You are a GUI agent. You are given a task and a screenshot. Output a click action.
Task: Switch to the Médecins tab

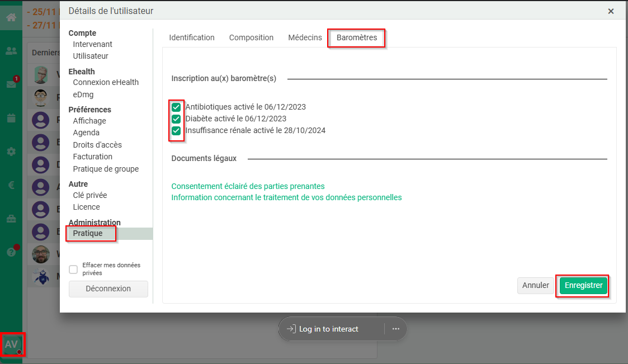305,37
